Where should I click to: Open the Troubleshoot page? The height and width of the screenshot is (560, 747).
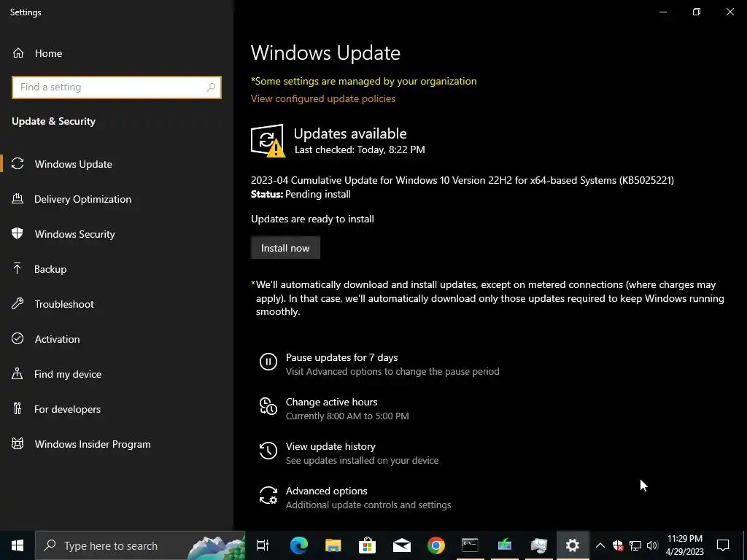(116, 304)
